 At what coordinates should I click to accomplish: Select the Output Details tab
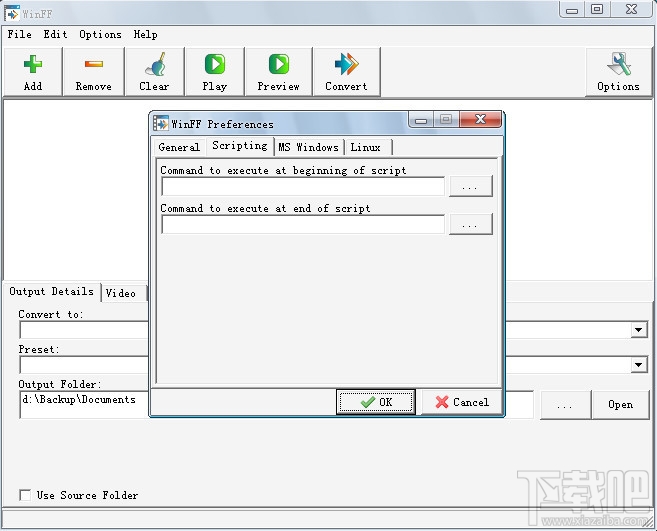[x=52, y=291]
